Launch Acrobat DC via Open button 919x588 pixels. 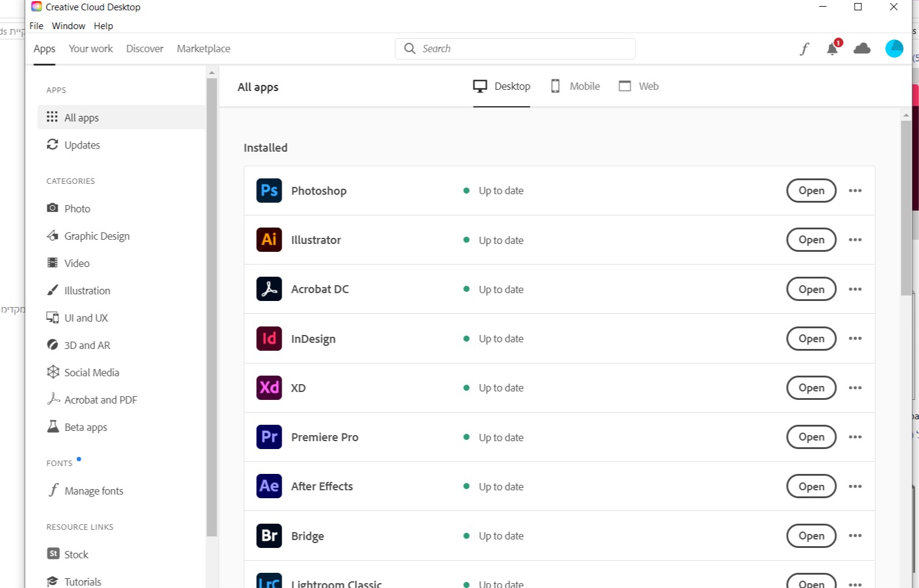coord(811,289)
